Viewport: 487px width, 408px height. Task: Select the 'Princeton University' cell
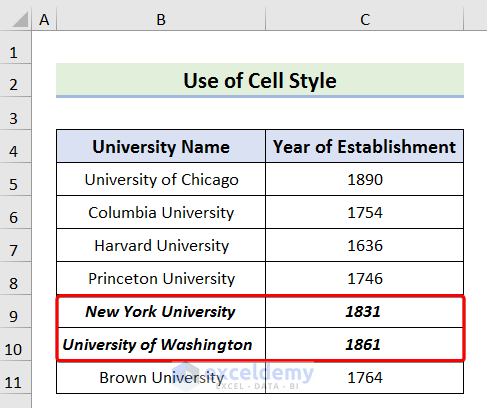coord(161,278)
